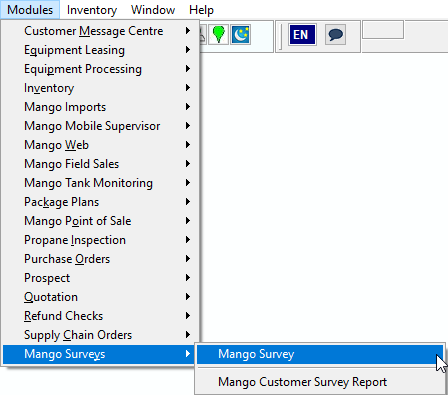
Task: Open the Modules menu
Action: tap(30, 10)
